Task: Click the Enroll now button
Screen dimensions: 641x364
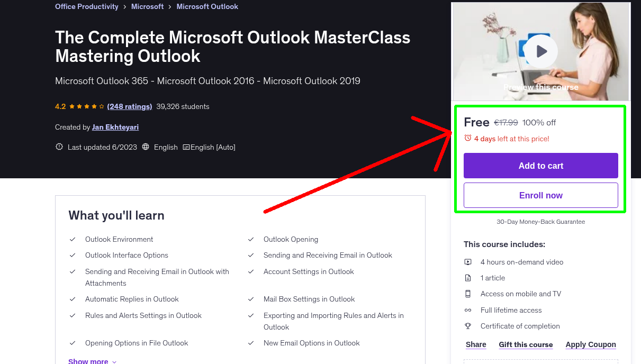Action: (x=540, y=195)
